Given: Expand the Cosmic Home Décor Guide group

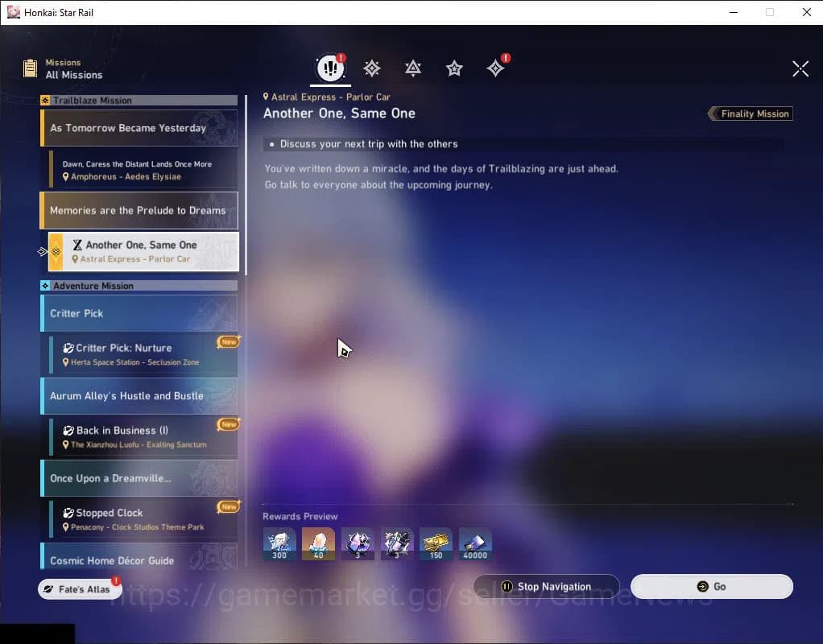Looking at the screenshot, I should click(x=139, y=557).
